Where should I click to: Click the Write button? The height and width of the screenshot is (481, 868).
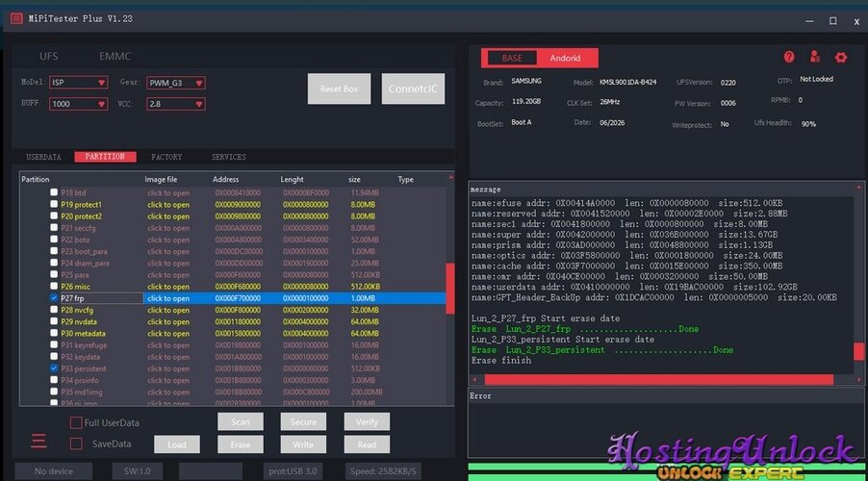coord(303,444)
